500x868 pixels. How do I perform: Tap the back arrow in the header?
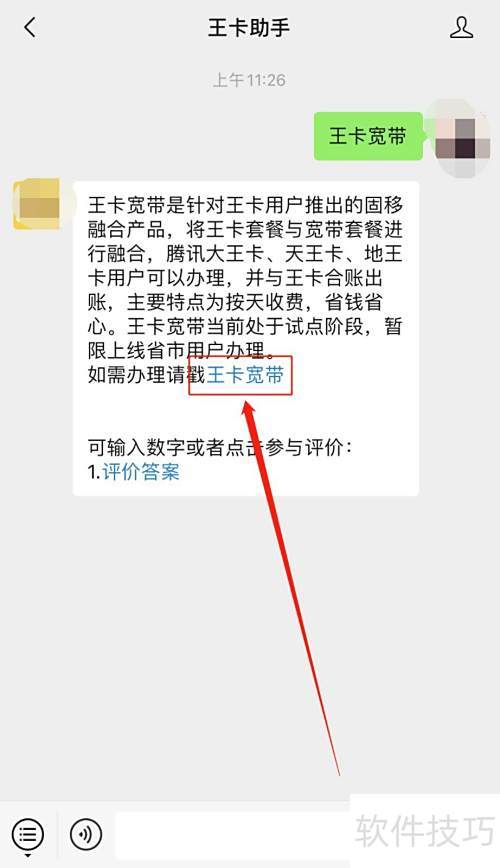click(30, 27)
